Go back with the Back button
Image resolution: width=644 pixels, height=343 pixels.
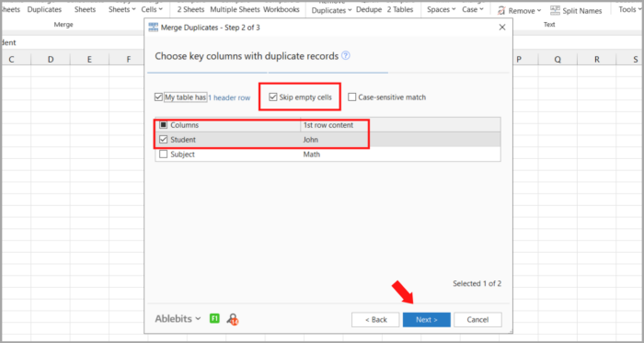tap(375, 320)
